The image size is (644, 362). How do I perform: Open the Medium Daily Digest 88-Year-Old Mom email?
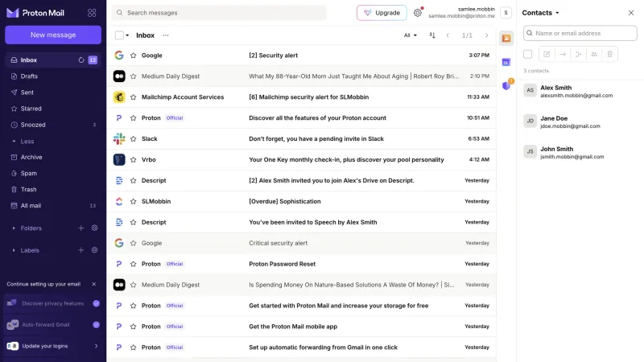[x=301, y=76]
